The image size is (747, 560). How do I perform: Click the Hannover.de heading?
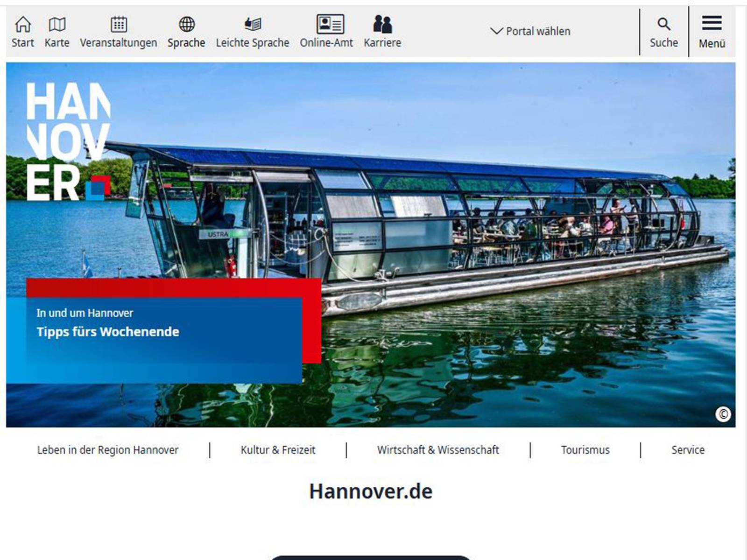pyautogui.click(x=371, y=491)
